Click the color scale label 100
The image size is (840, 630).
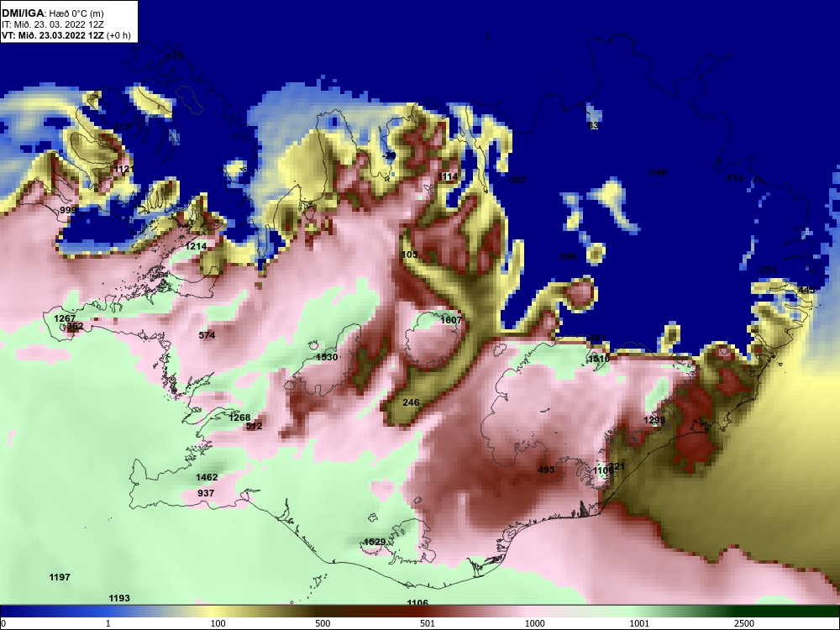point(218,623)
